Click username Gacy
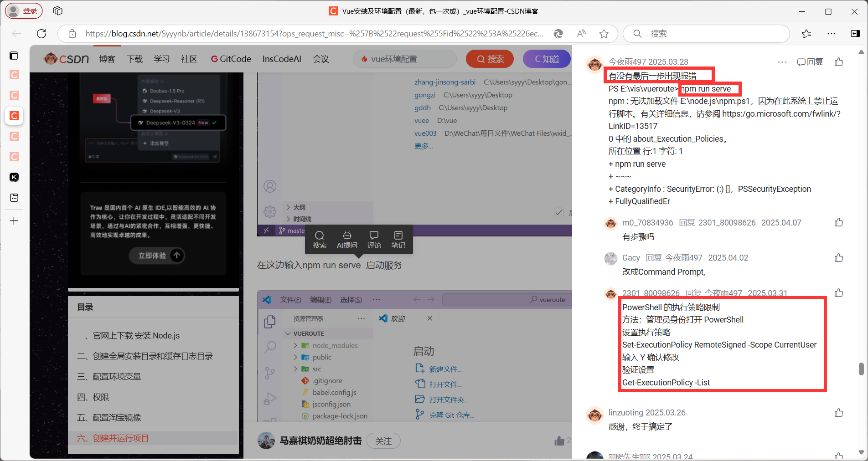This screenshot has width=868, height=461. [x=631, y=258]
